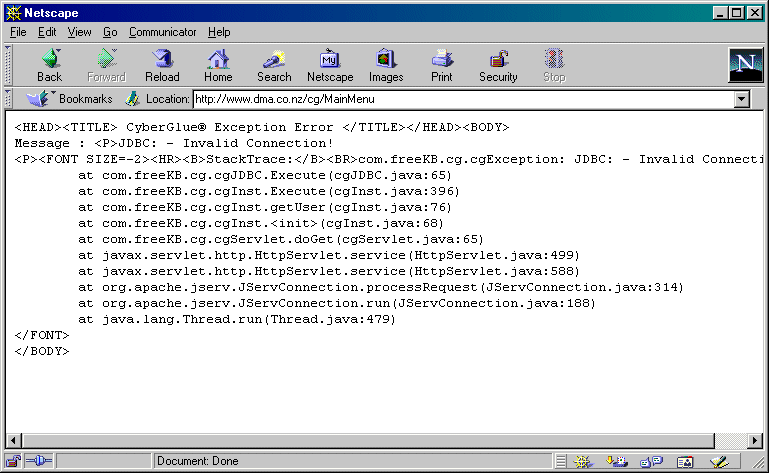Collapse the navigation toolbar handle
Image resolution: width=769 pixels, height=473 pixels.
pos(10,66)
